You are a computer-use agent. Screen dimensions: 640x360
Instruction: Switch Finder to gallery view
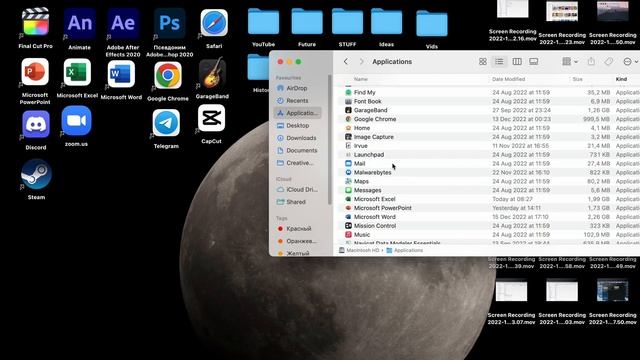point(533,62)
